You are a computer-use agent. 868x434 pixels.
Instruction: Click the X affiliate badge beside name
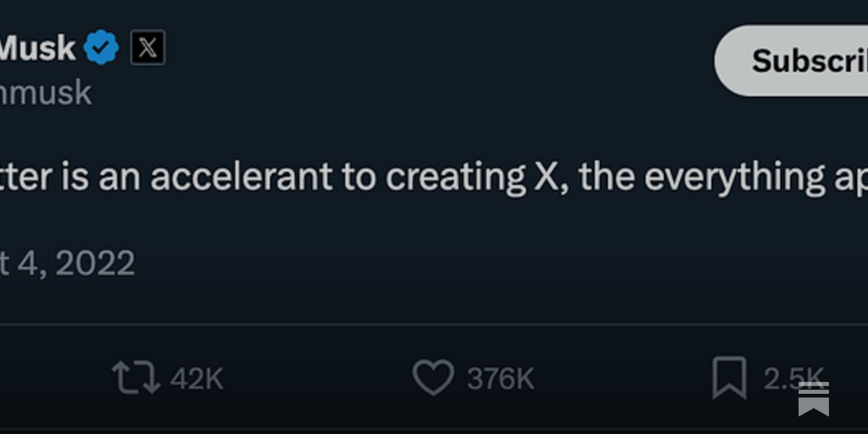pyautogui.click(x=148, y=48)
